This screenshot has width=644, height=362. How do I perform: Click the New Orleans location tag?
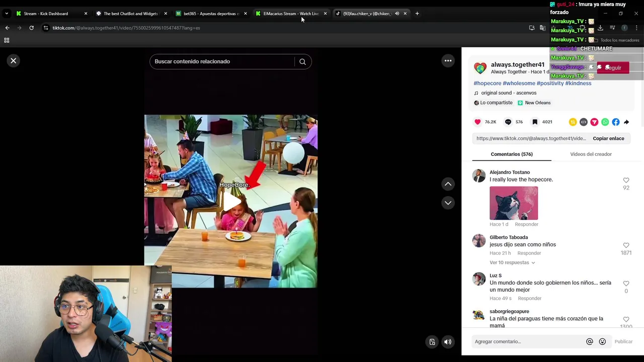pyautogui.click(x=534, y=103)
